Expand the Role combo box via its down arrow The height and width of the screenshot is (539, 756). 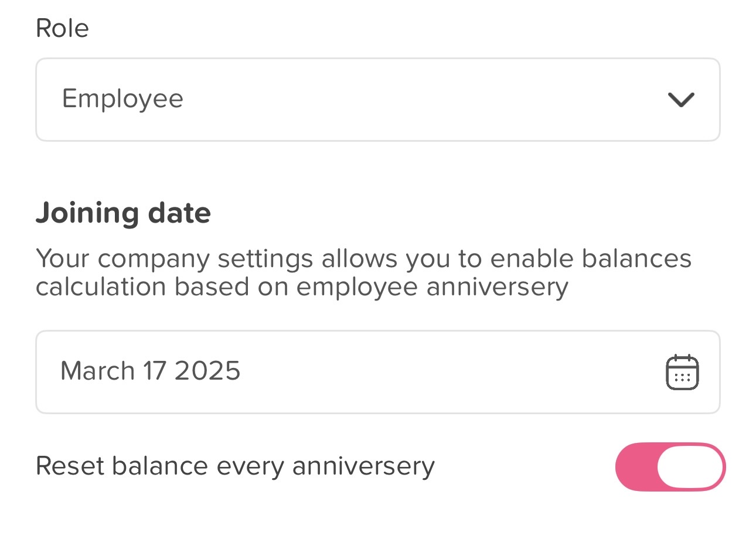pyautogui.click(x=681, y=100)
